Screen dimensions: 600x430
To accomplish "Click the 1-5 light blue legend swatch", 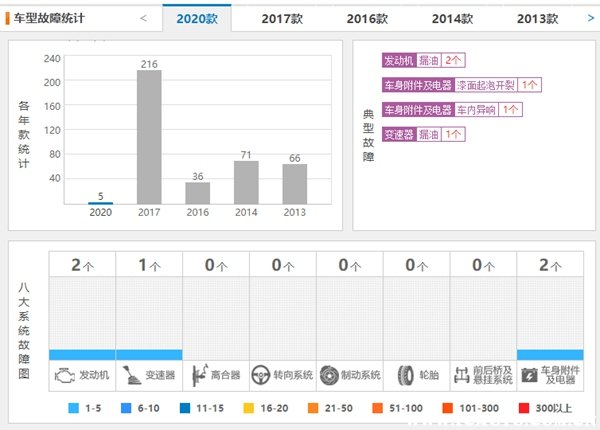I will (74, 409).
